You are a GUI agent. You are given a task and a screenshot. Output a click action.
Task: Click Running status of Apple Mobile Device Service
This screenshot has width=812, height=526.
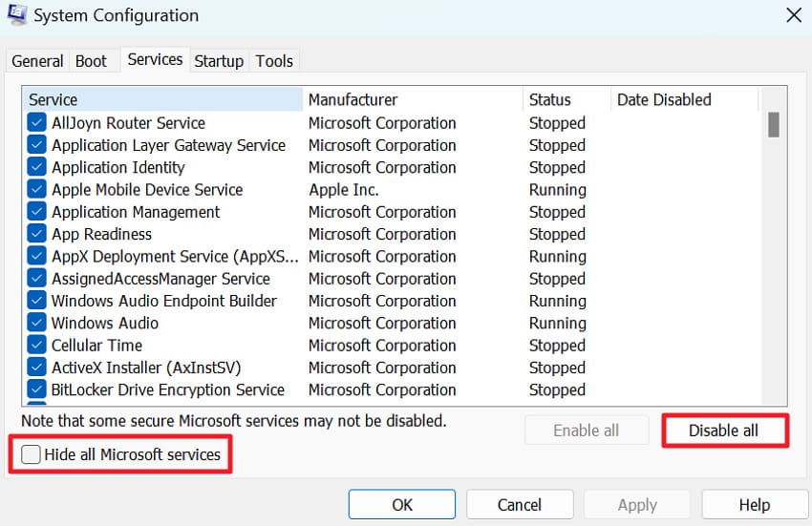[x=558, y=190]
